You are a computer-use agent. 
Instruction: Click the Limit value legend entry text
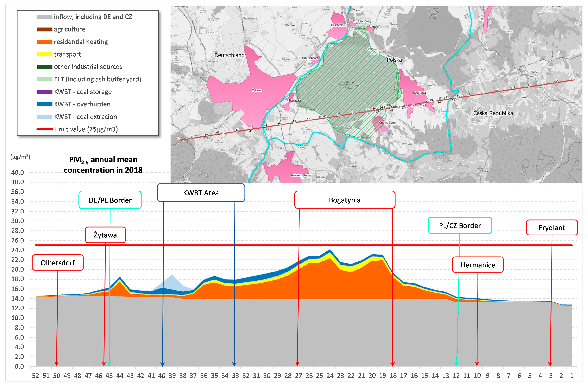pyautogui.click(x=86, y=129)
